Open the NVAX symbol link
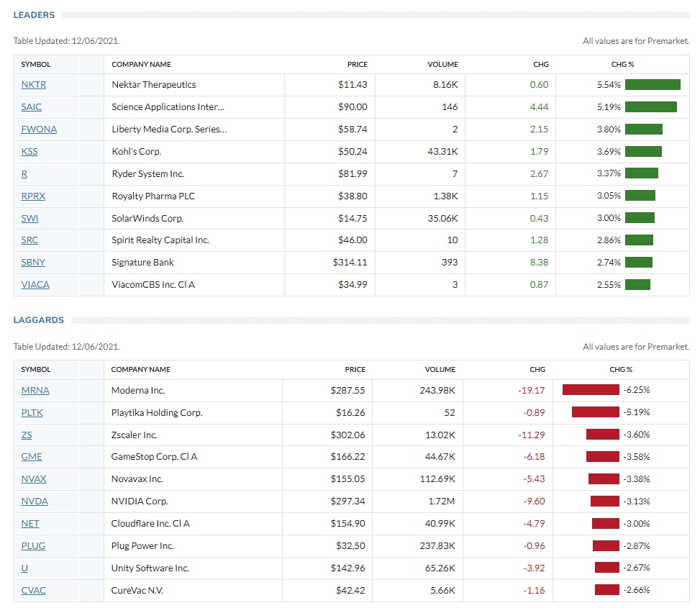 (x=34, y=479)
